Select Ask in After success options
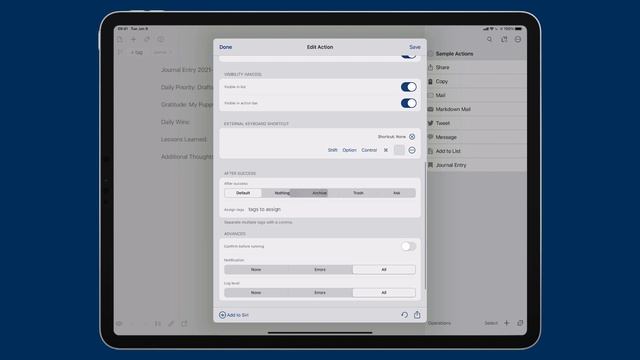640x360 pixels. pyautogui.click(x=396, y=193)
